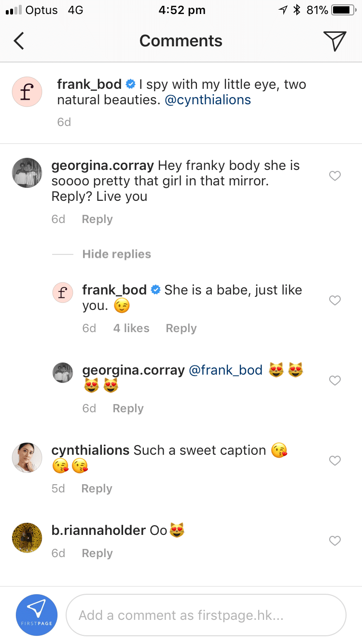Reply to cynthialions' comment
Screen dimensions: 362x644
pos(97,489)
